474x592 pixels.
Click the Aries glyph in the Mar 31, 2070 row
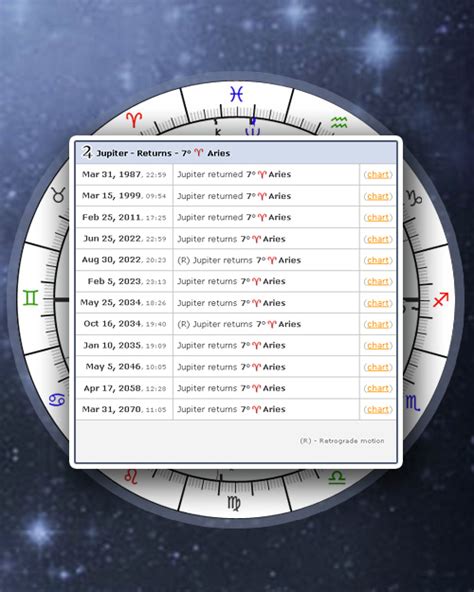[x=256, y=409]
